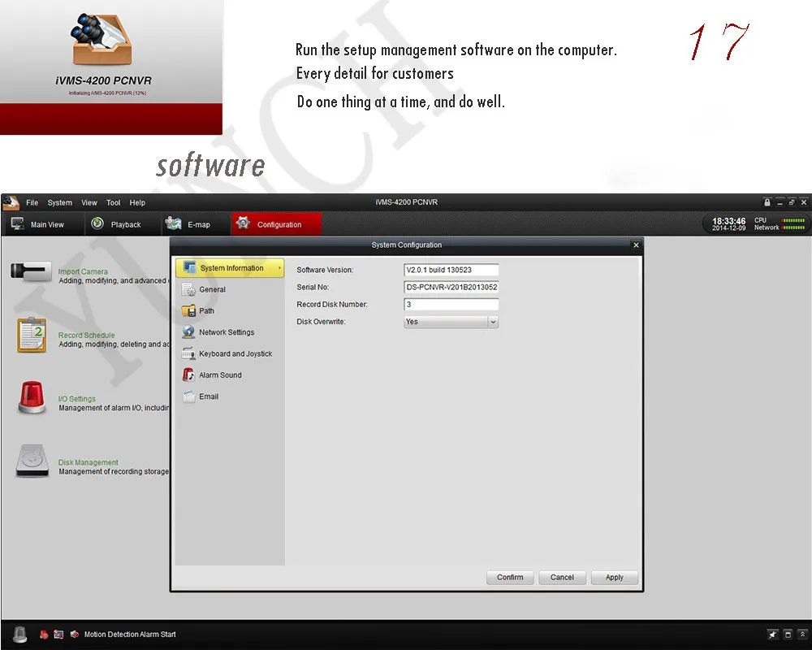812x650 pixels.
Task: Select Network Settings category
Action: point(230,332)
